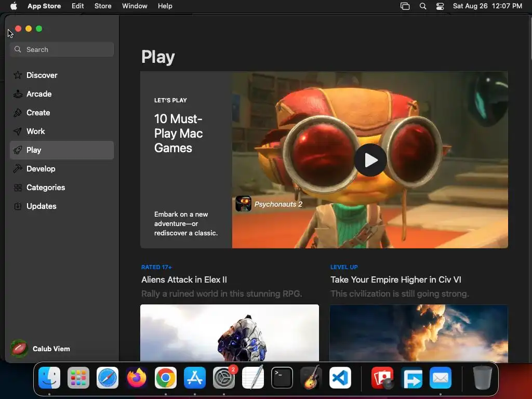
Task: Open the Categories grid icon
Action: [18, 187]
